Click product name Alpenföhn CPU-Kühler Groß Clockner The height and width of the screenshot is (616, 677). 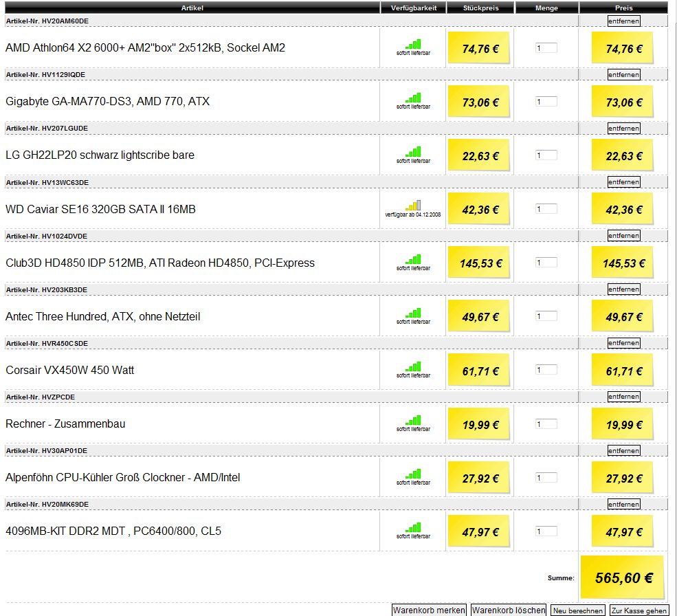point(122,477)
